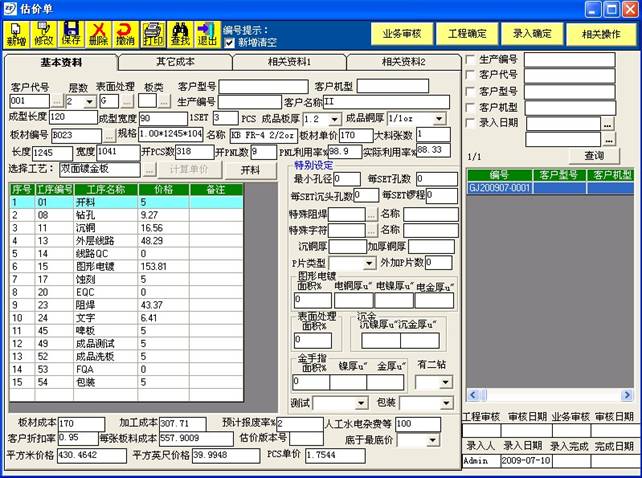Viewport: 642px width, 478px height.
Task: Open search with the 查找 binoculars icon
Action: (x=181, y=35)
